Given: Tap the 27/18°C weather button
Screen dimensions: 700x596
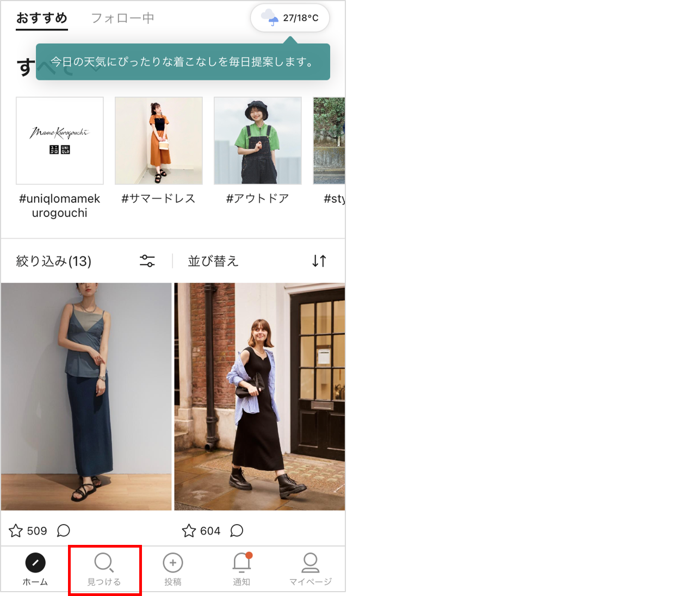Looking at the screenshot, I should [x=290, y=18].
